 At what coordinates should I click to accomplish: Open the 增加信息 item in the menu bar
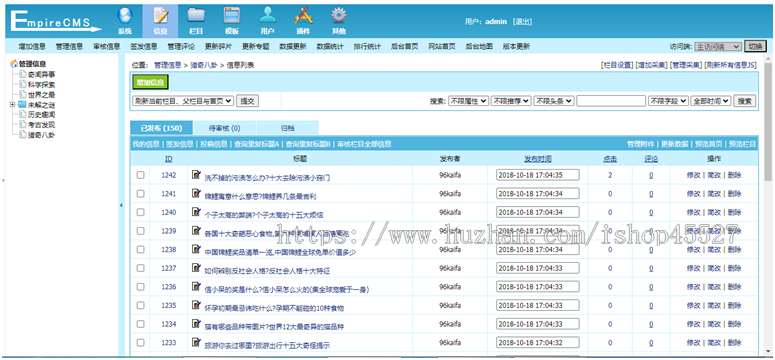coord(32,46)
